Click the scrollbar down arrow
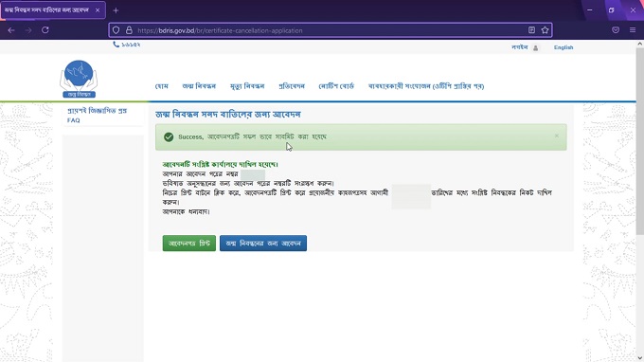 640,358
